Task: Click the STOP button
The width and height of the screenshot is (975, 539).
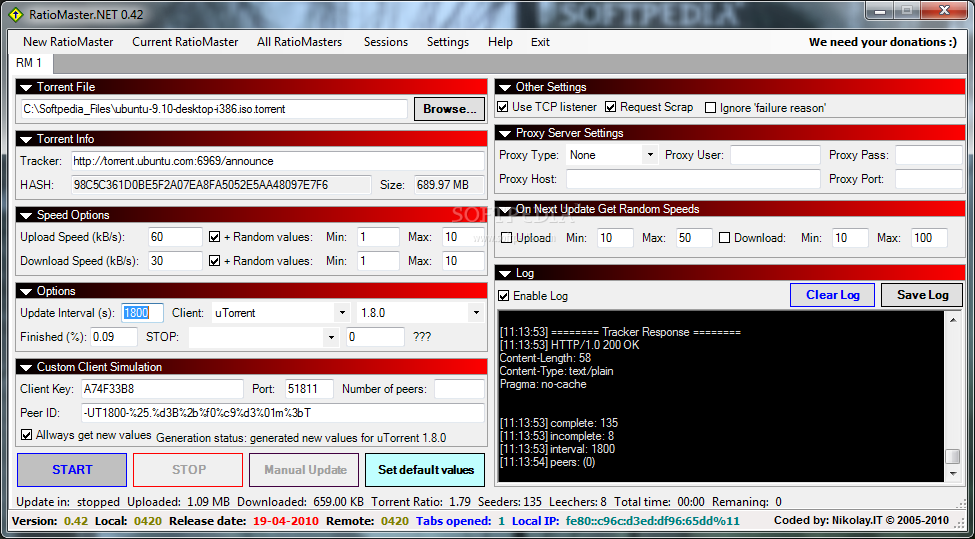Action: [x=188, y=470]
